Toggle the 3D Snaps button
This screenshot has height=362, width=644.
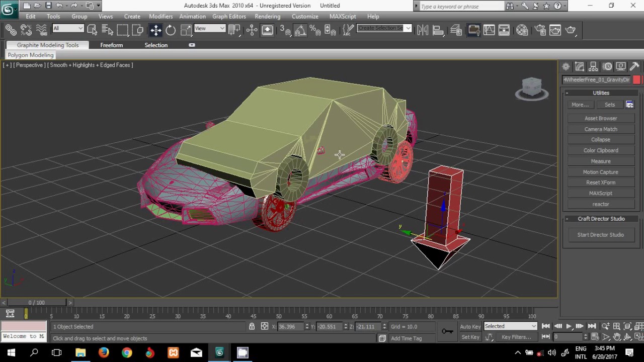[285, 30]
